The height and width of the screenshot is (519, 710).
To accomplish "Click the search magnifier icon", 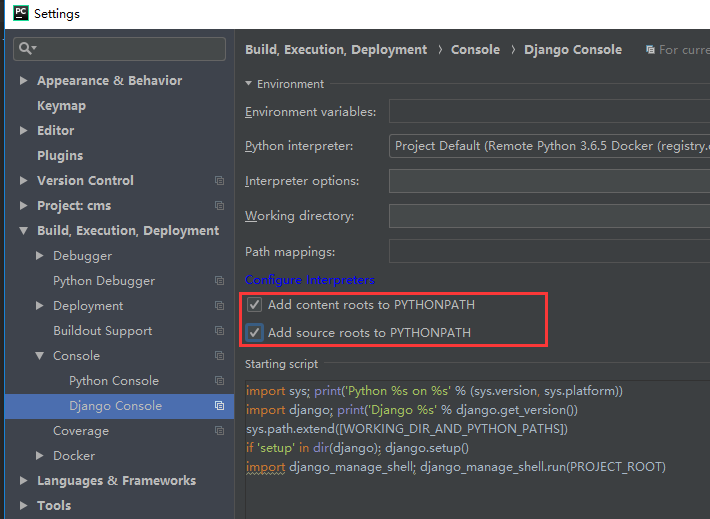I will 26,48.
